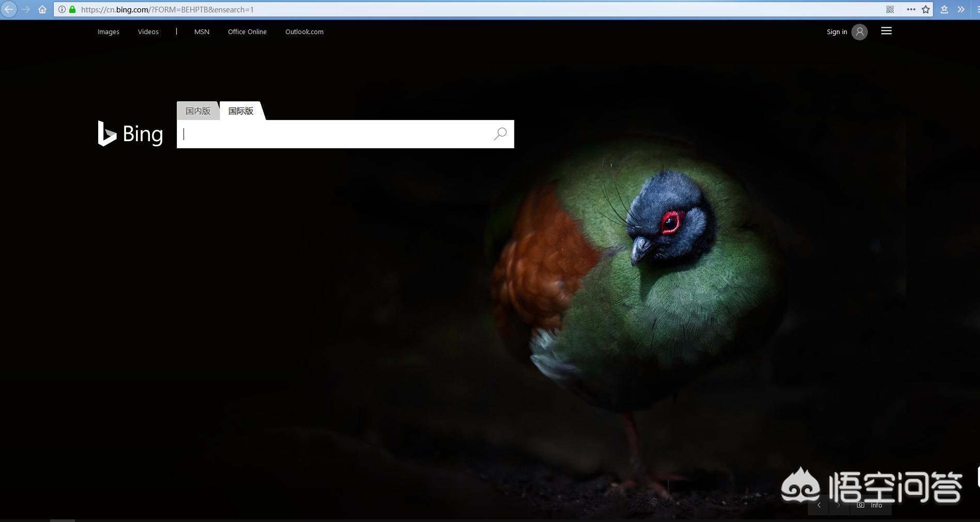This screenshot has height=522, width=980.
Task: Show next background image arrow
Action: click(838, 505)
